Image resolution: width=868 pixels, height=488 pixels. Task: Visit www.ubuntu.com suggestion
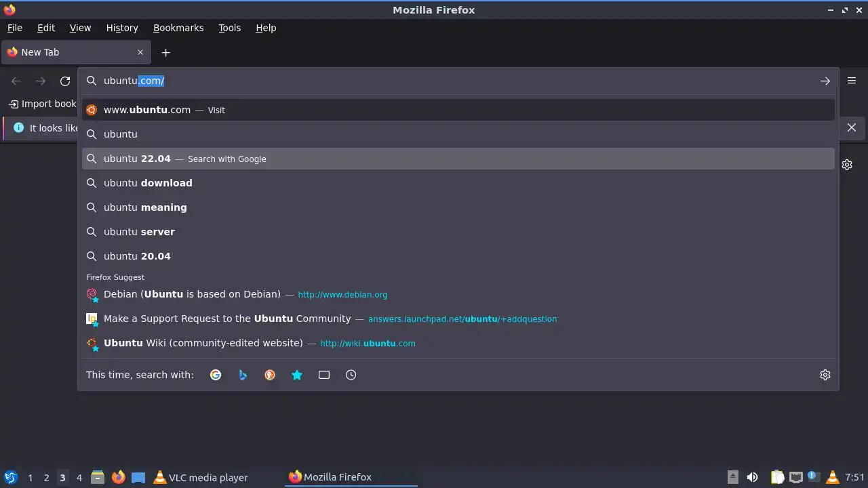pos(458,110)
